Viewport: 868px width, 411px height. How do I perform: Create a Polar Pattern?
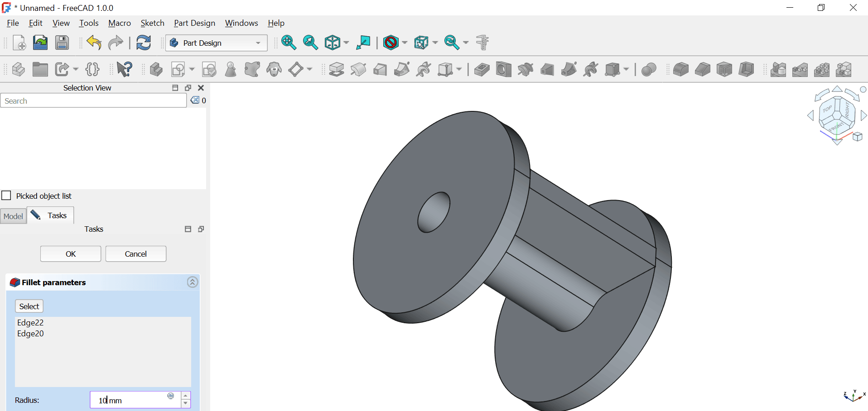pyautogui.click(x=822, y=69)
